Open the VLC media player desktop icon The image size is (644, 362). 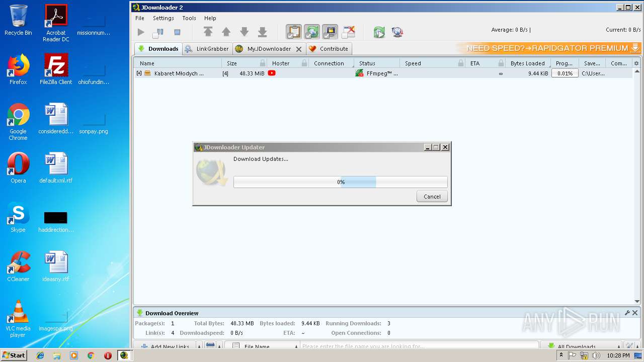[18, 319]
